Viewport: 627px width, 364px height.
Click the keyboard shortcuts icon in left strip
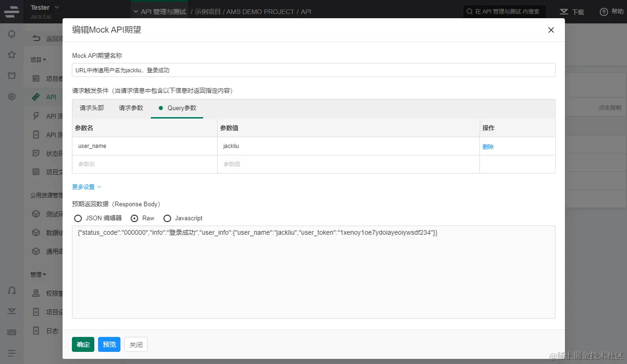[x=12, y=332]
